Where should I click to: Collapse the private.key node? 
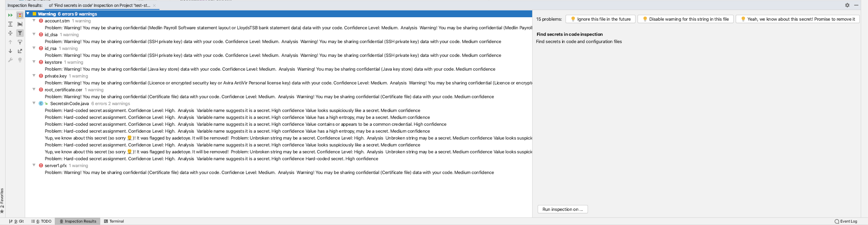[x=34, y=76]
